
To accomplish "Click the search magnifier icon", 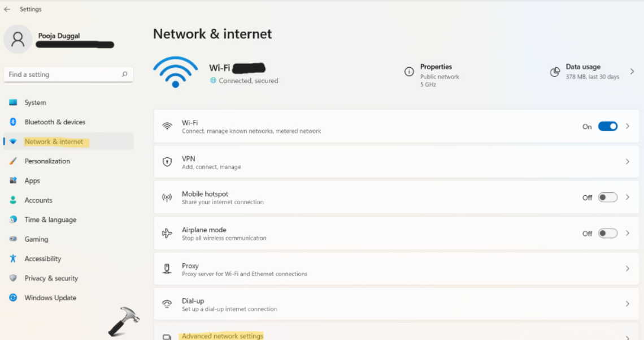I will (x=124, y=74).
